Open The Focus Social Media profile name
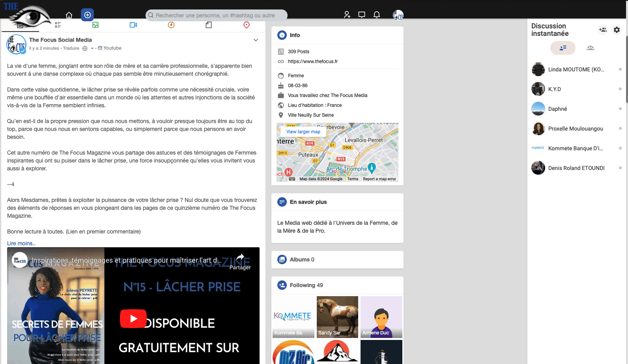628x364 pixels. [60, 40]
